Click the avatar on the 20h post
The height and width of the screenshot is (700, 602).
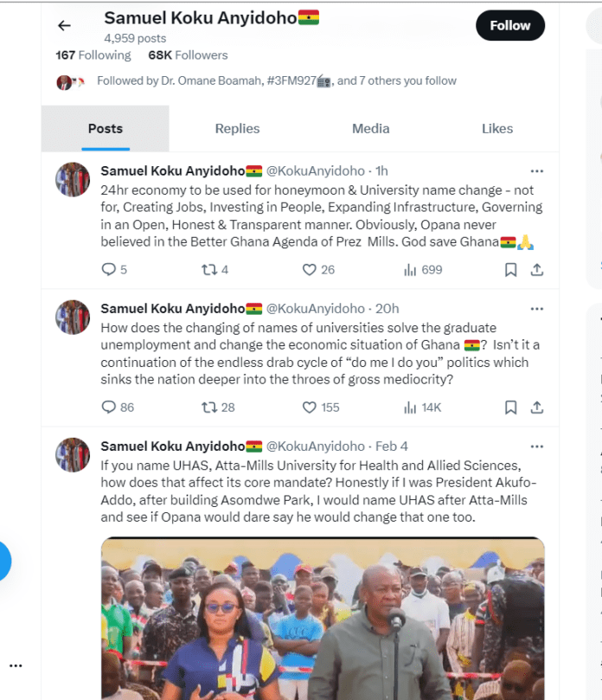tap(73, 318)
